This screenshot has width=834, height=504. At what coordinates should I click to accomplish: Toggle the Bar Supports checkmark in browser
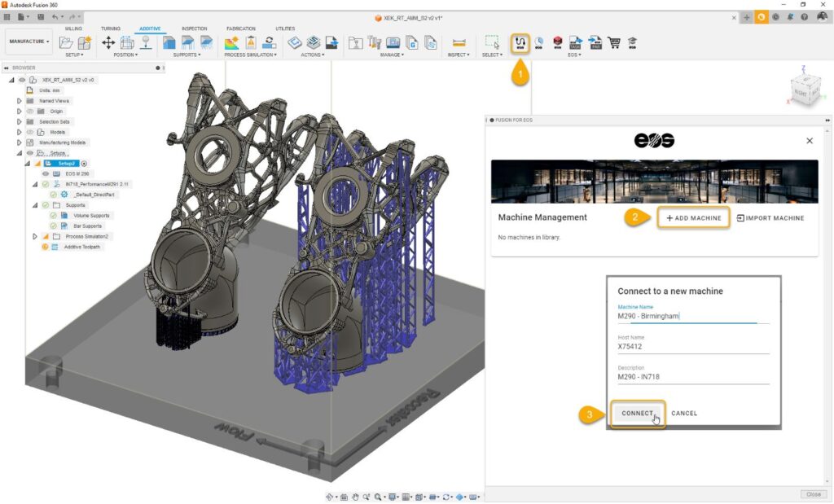(x=52, y=225)
